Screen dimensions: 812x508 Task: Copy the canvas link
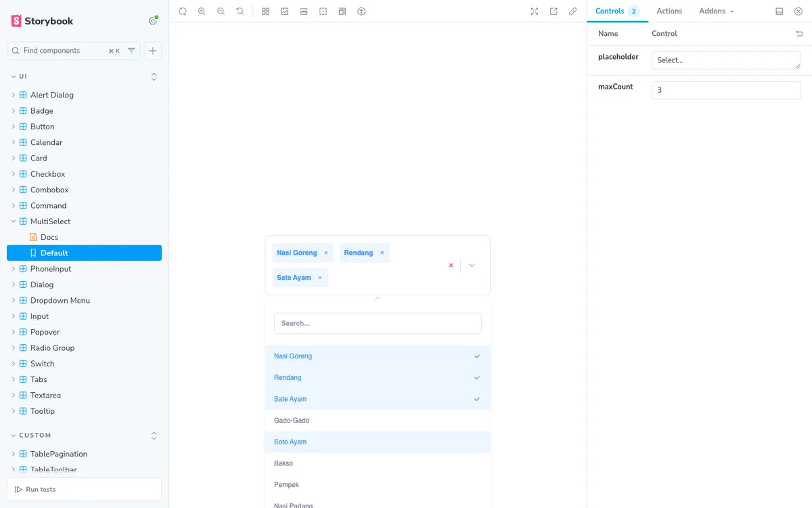[x=573, y=12]
